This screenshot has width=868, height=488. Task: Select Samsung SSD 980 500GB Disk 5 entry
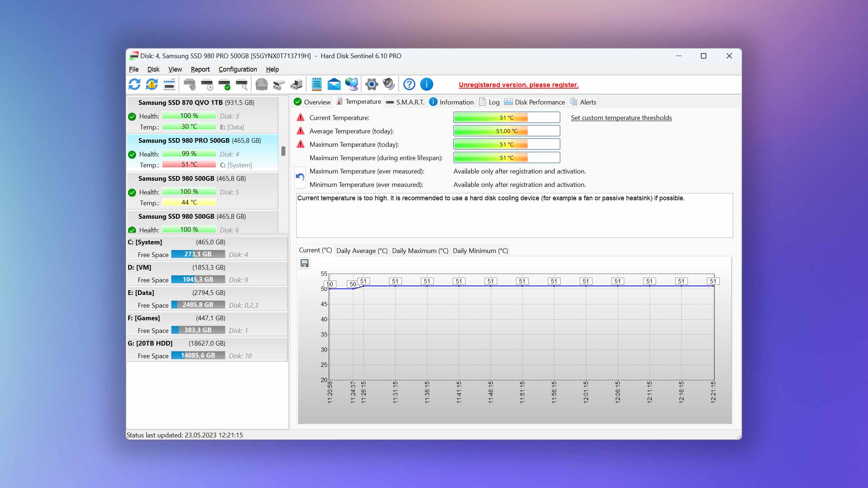pyautogui.click(x=203, y=191)
